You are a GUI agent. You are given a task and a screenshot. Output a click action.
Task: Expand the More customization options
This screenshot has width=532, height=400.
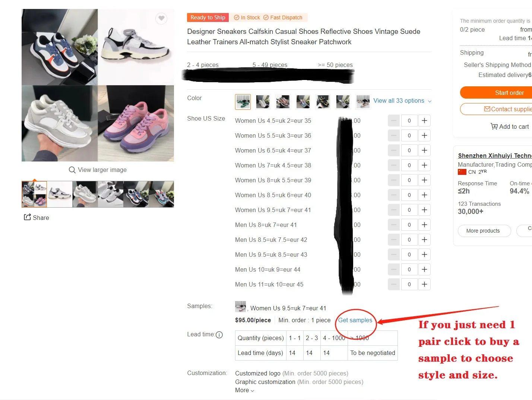[x=244, y=390]
